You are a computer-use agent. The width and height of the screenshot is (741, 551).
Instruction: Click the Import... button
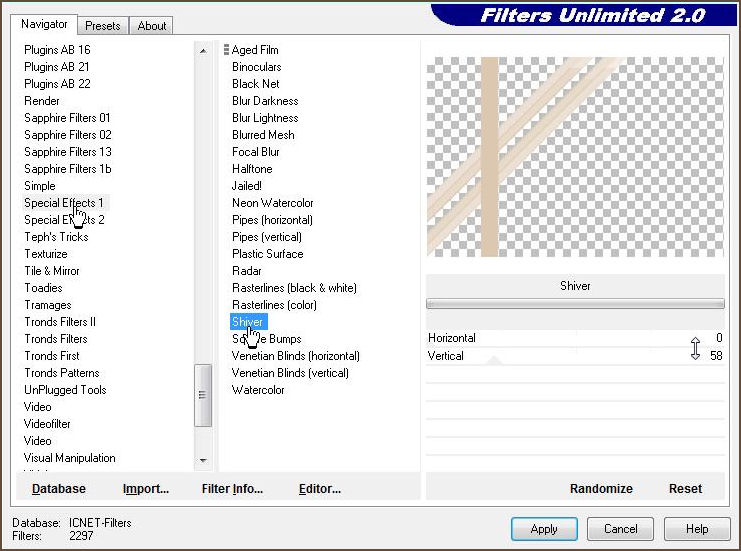coord(146,489)
